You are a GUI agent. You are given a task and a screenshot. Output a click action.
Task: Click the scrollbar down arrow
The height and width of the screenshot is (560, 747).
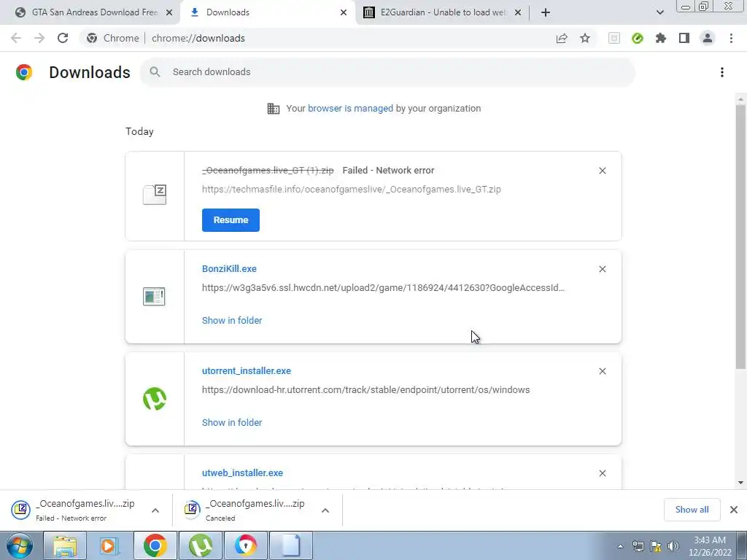point(740,483)
